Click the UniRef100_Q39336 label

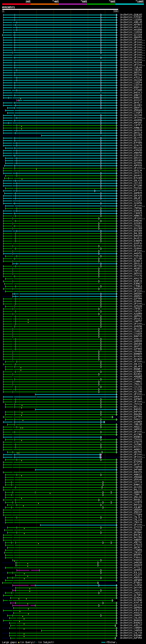131,156
